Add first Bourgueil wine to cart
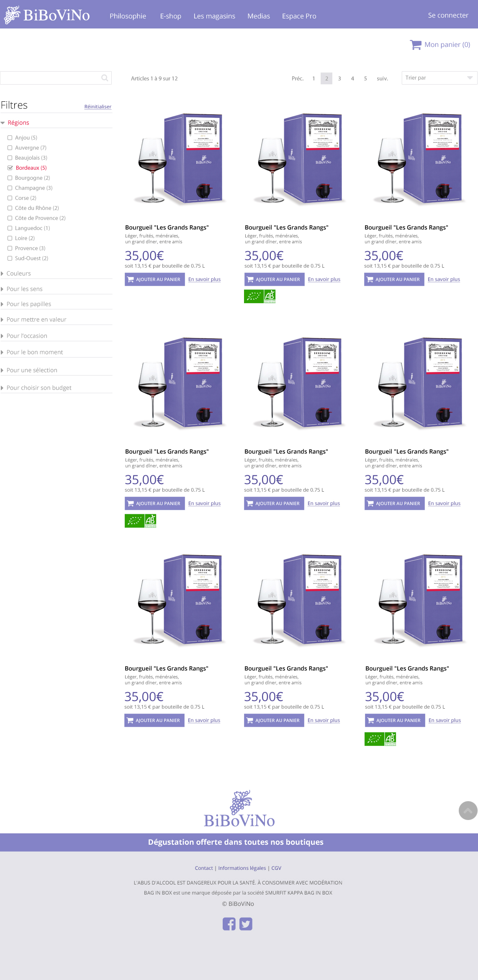This screenshot has height=980, width=478. pyautogui.click(x=155, y=279)
